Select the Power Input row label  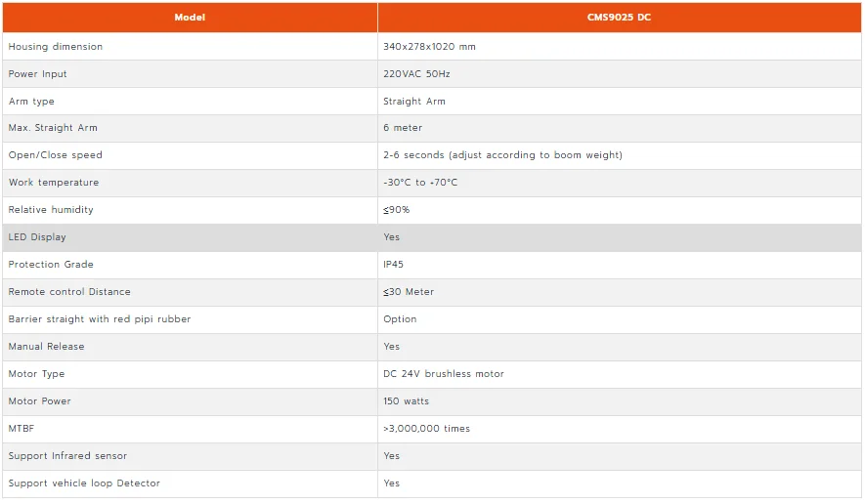[37, 74]
